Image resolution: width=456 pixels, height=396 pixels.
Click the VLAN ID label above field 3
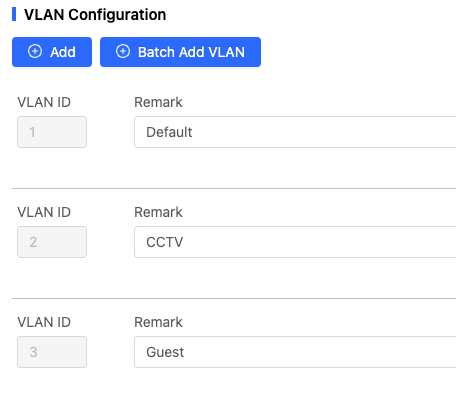click(x=44, y=322)
